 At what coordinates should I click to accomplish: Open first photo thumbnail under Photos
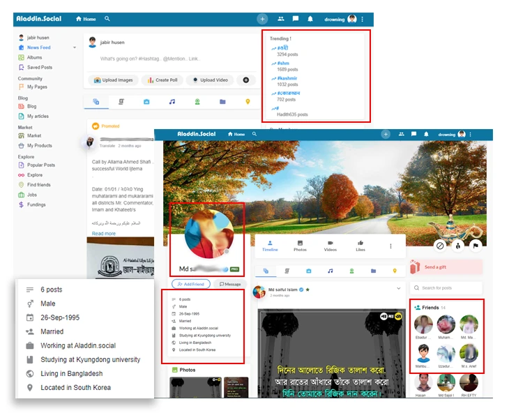195,387
